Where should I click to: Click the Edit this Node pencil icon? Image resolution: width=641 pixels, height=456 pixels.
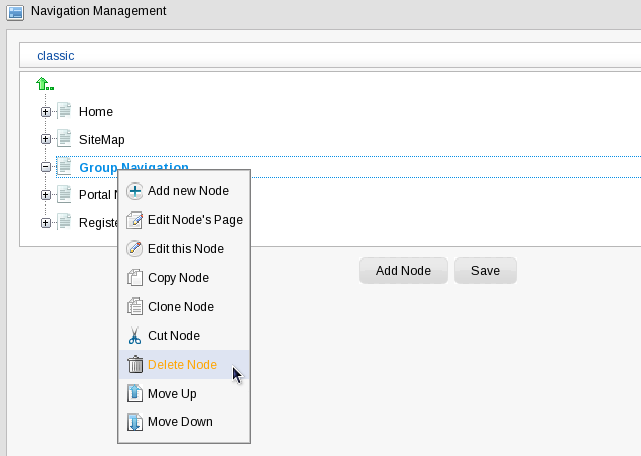(x=136, y=249)
